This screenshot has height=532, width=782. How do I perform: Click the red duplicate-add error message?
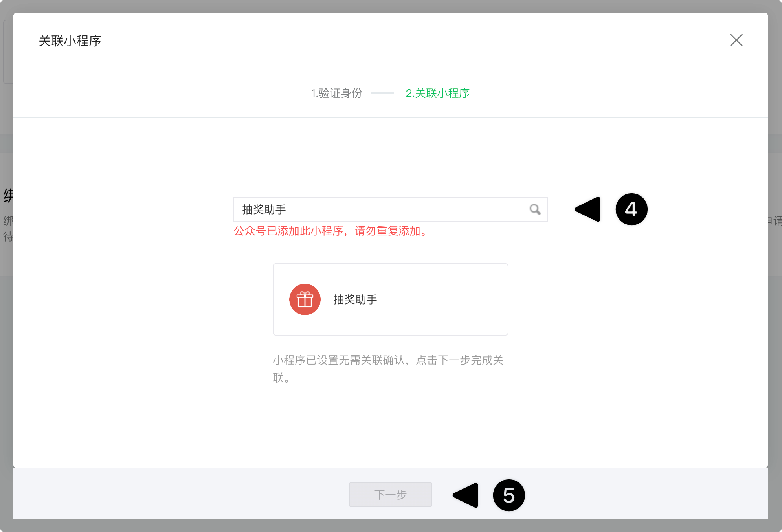331,231
